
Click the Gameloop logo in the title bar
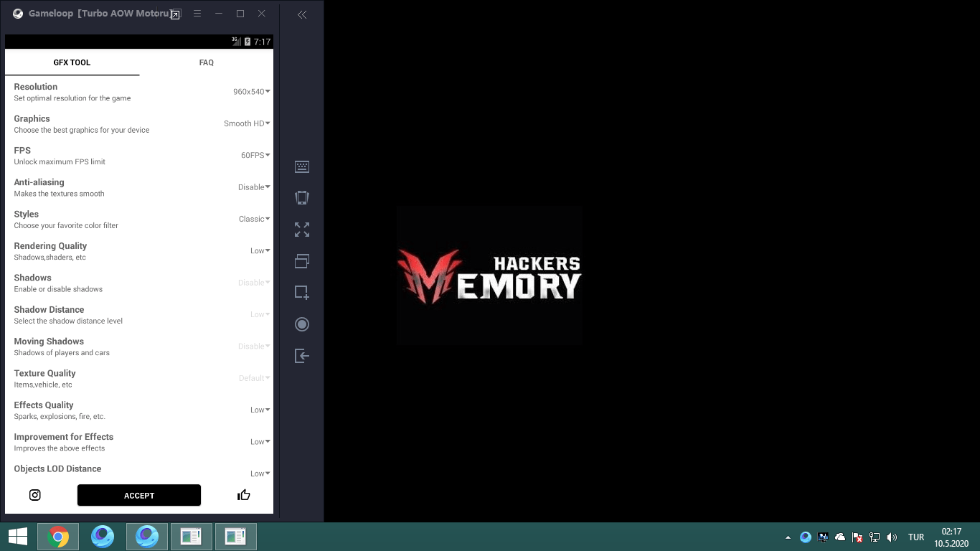tap(18, 14)
